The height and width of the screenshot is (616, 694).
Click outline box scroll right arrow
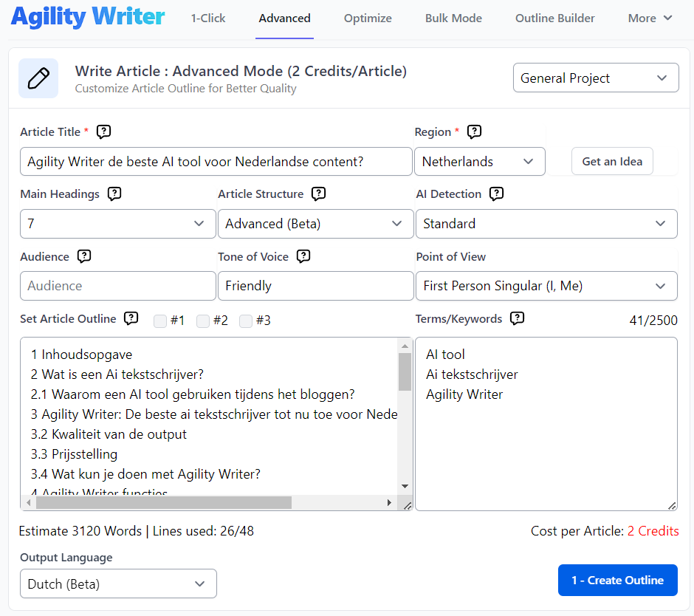click(389, 503)
